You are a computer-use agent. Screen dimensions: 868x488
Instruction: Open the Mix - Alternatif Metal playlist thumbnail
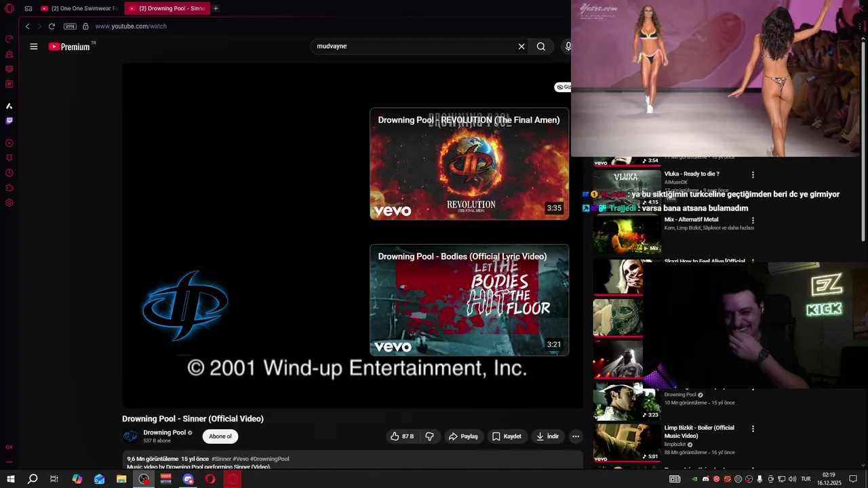[x=627, y=235]
